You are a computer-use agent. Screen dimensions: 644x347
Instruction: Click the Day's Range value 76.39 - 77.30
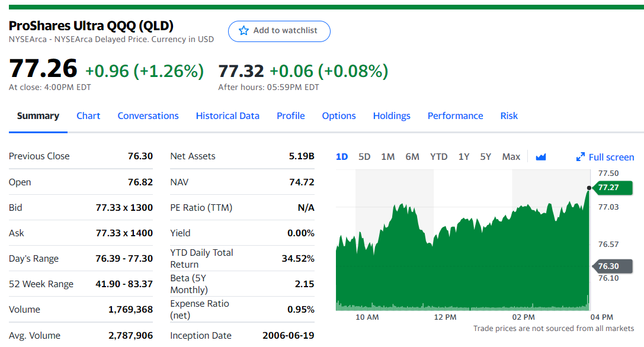point(124,259)
